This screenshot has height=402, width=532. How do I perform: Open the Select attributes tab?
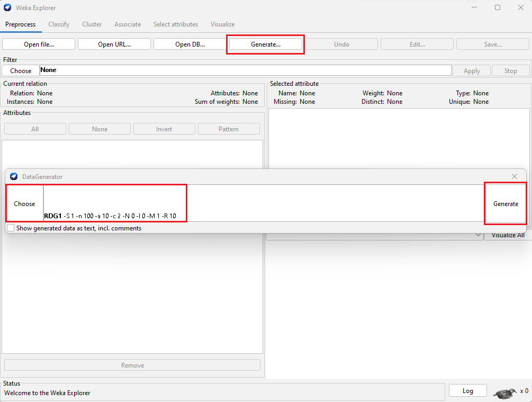tap(176, 24)
